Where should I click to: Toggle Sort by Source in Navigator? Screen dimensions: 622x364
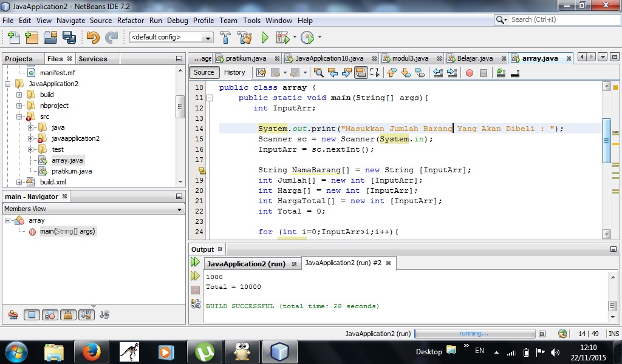104,315
